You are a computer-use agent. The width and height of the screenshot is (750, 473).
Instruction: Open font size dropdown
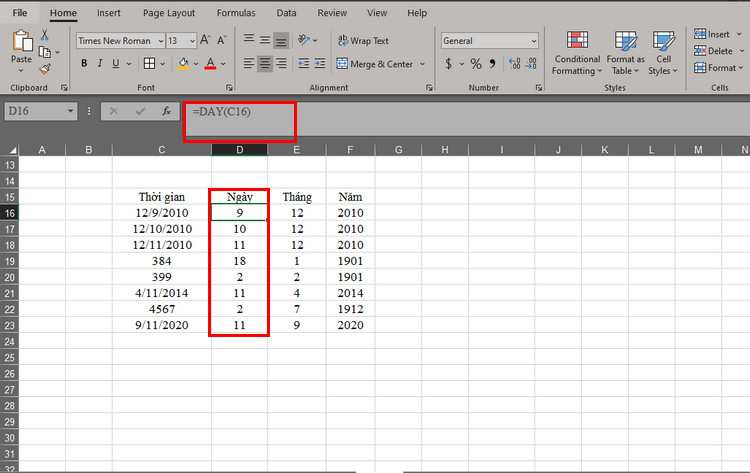coord(192,41)
